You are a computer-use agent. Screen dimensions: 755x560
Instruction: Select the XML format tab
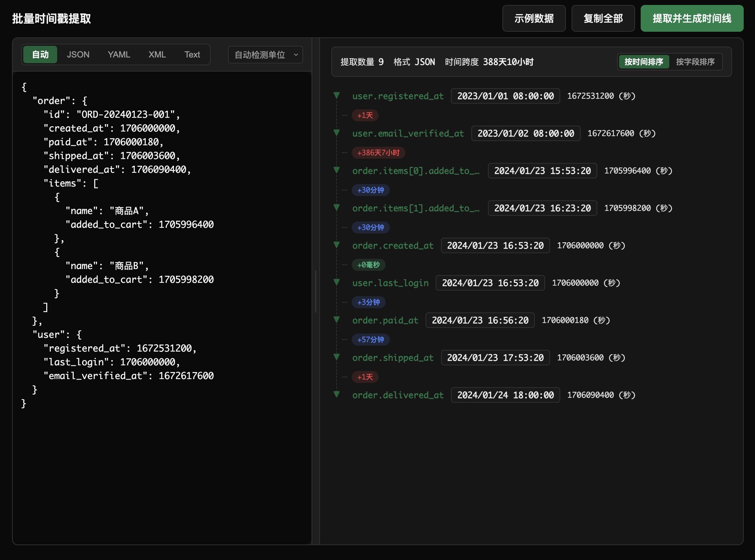click(157, 55)
